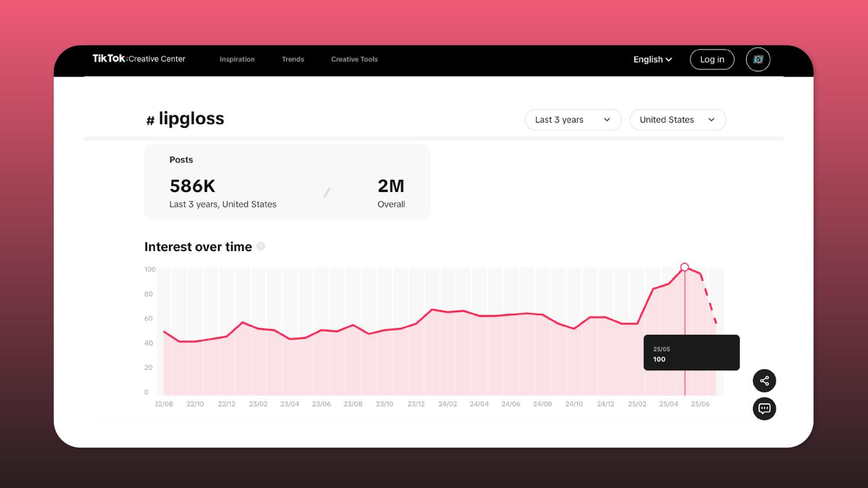Open the Creative Tools menu
Image resolution: width=868 pixels, height=488 pixels.
[354, 60]
